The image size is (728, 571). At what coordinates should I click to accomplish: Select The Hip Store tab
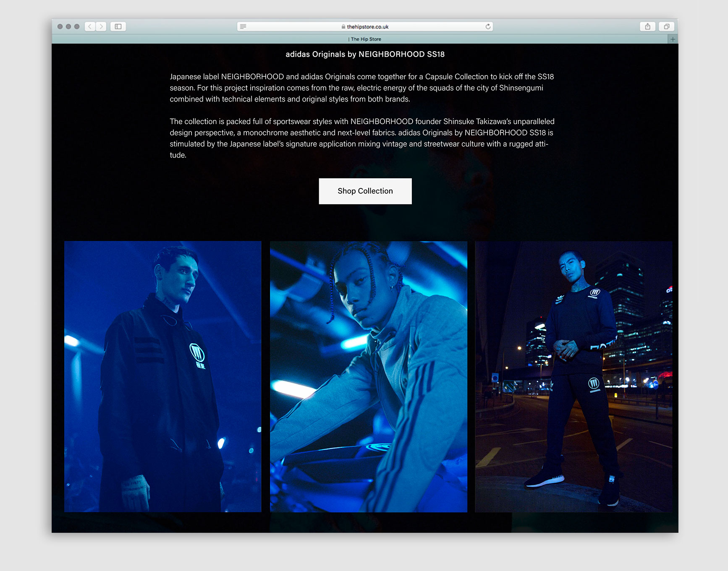click(365, 39)
